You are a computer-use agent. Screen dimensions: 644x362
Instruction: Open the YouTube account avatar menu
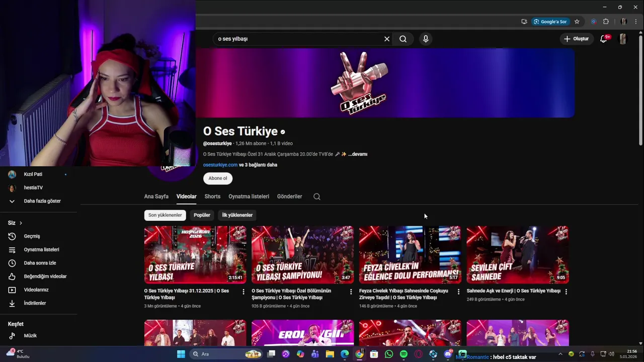coord(623,39)
